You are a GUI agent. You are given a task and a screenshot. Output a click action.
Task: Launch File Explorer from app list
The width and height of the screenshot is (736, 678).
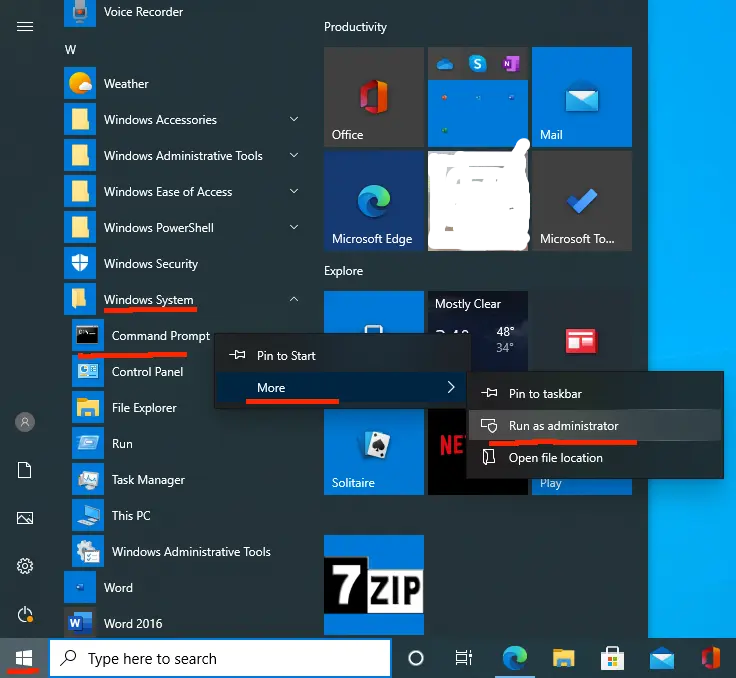click(x=124, y=408)
